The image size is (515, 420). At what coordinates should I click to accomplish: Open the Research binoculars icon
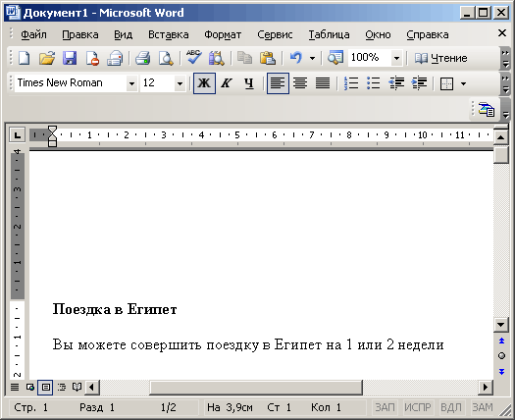coord(217,59)
